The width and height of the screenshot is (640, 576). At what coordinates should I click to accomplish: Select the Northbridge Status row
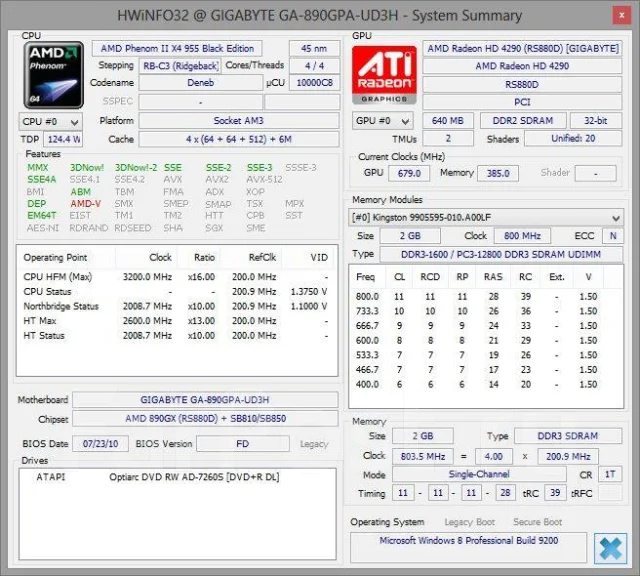click(x=176, y=306)
